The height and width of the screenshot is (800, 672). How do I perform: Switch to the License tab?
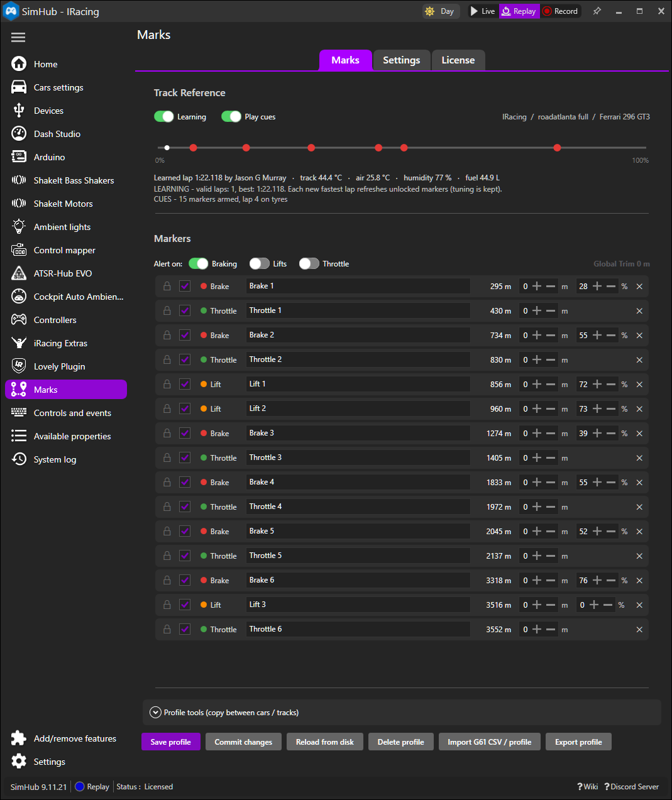(458, 60)
